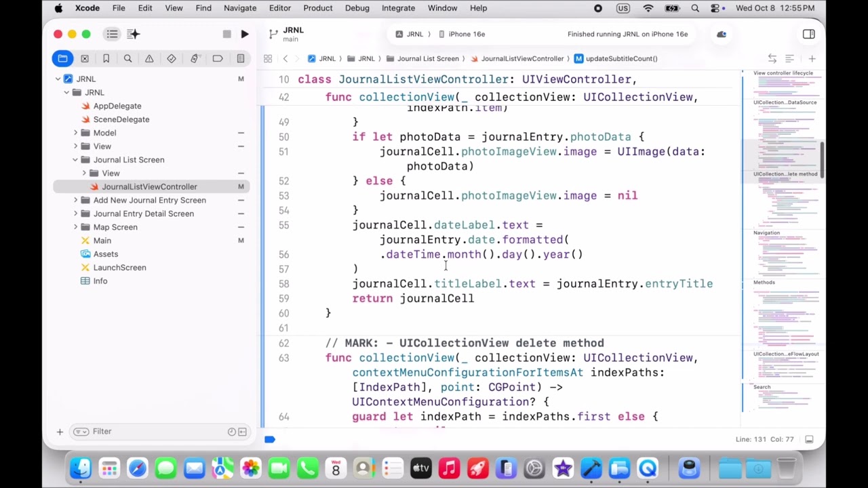The width and height of the screenshot is (868, 488).
Task: Open the Report navigator tab
Action: 240,58
